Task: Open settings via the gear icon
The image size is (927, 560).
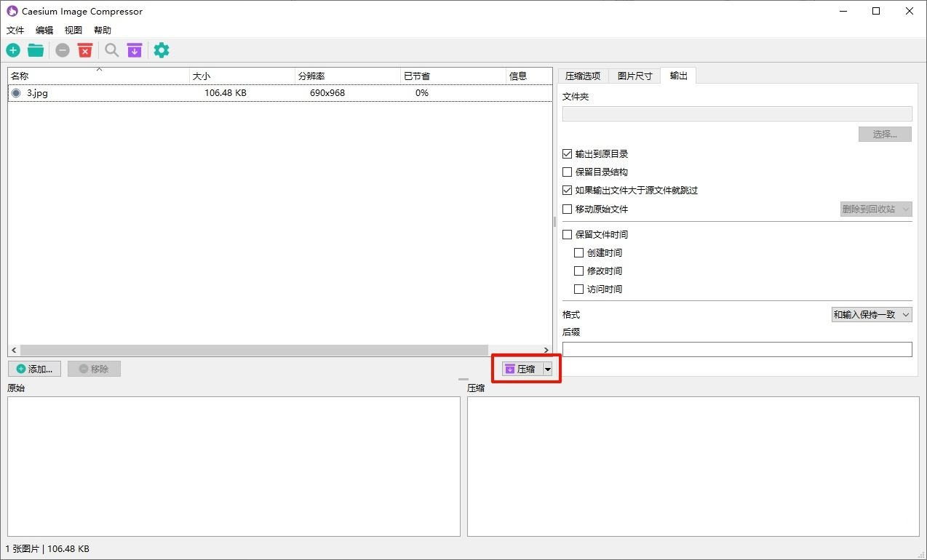Action: point(162,50)
